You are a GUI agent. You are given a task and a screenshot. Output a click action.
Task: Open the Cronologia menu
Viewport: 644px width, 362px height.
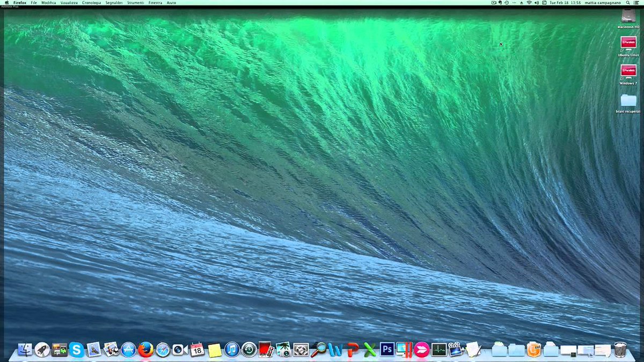[91, 3]
